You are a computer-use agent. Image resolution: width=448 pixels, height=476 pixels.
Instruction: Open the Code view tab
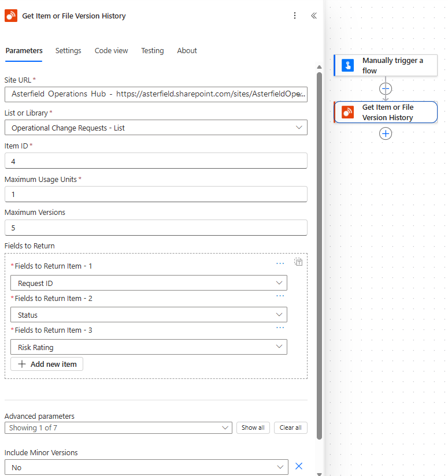(111, 51)
